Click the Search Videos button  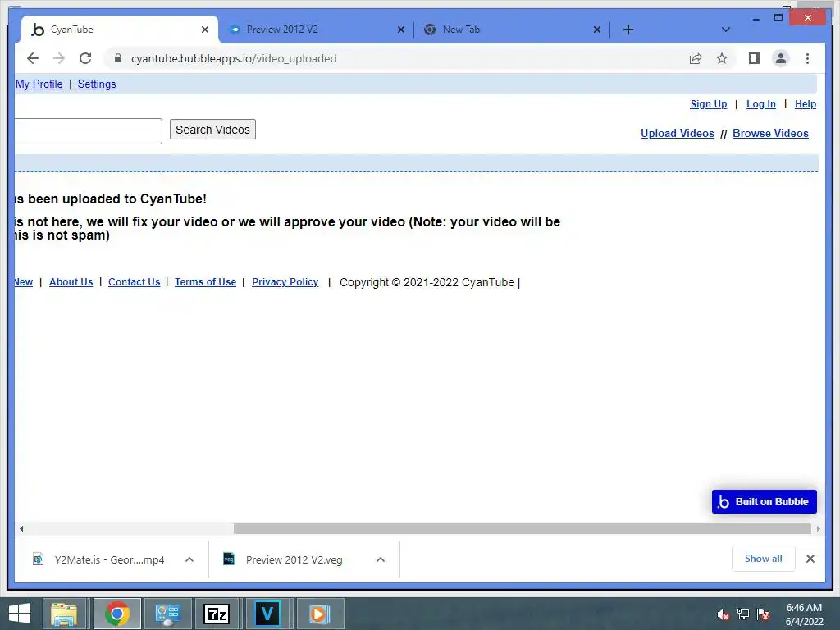[212, 130]
